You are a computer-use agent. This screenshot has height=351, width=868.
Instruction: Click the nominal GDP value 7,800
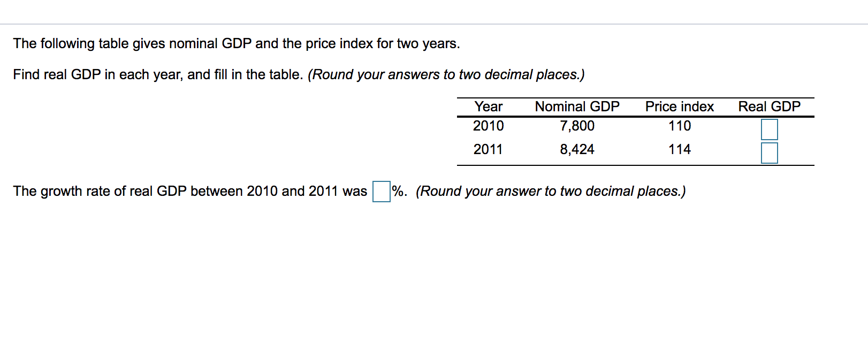577,126
